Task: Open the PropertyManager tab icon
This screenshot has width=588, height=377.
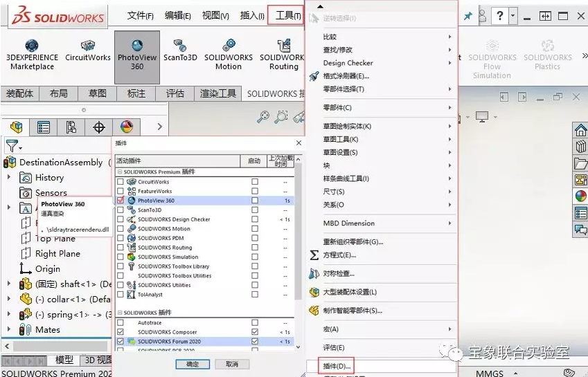Action: tap(44, 127)
